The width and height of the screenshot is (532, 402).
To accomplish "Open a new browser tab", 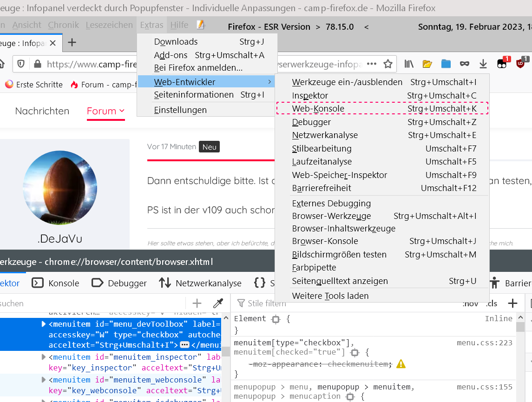I will coord(72,43).
